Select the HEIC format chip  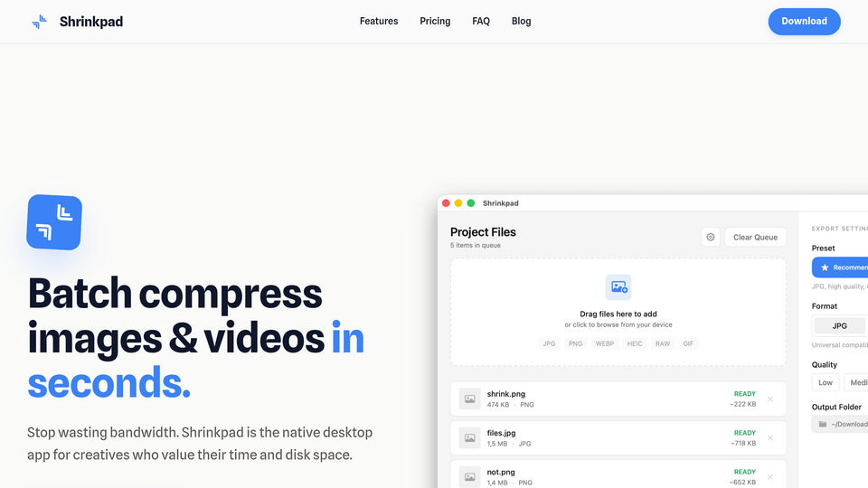click(x=635, y=343)
